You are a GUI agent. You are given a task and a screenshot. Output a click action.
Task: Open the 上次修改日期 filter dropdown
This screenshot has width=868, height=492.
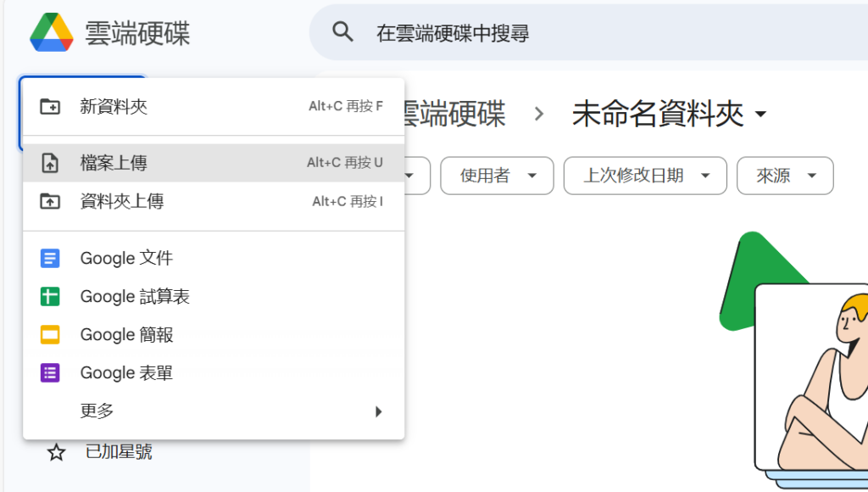coord(645,176)
